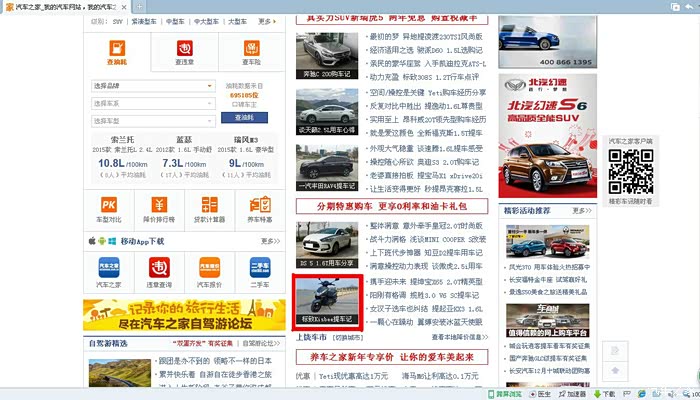The height and width of the screenshot is (400, 700).
Task: Click the zoom magnifier icon in status bar
Action: click(x=686, y=394)
